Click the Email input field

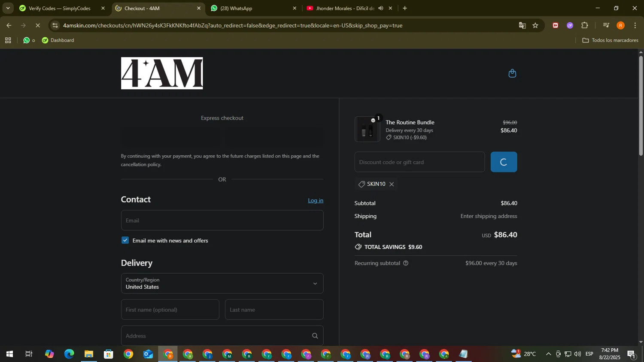point(222,220)
